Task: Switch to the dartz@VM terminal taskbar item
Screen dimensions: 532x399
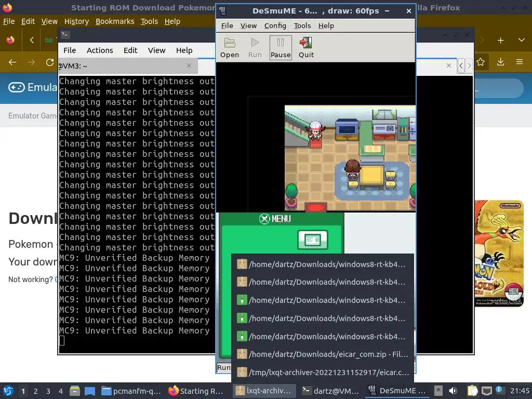Action: 331,391
